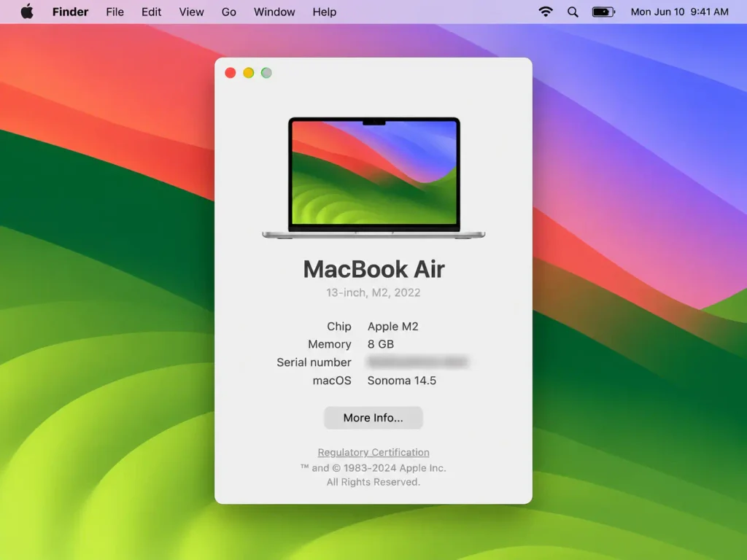Image resolution: width=747 pixels, height=560 pixels.
Task: Select the 13-inch, M2, 2022 subtitle
Action: click(x=373, y=292)
